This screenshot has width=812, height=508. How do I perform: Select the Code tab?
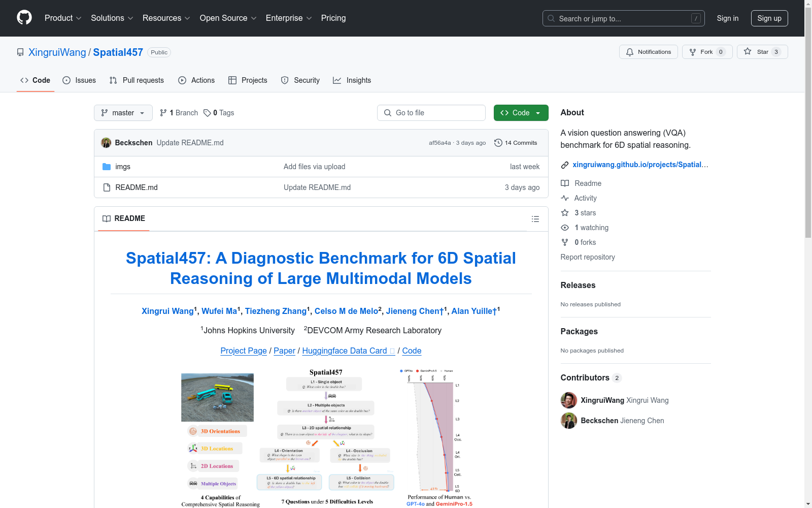coord(36,80)
